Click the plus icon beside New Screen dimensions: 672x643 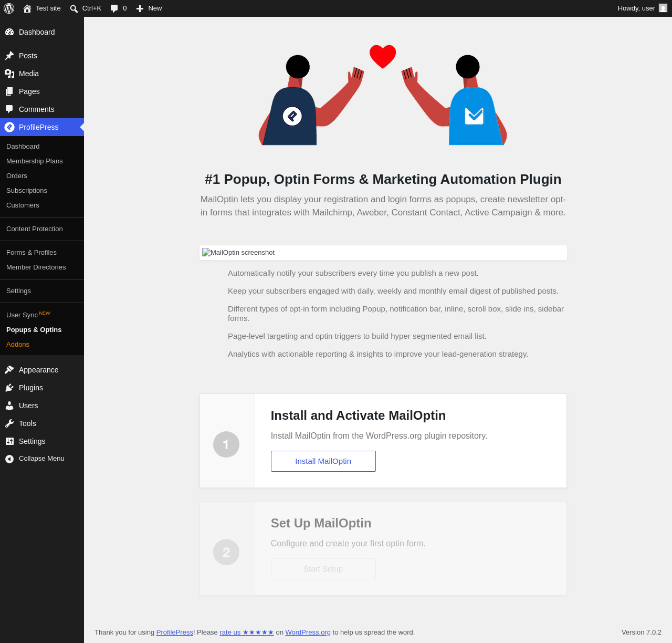coord(140,8)
